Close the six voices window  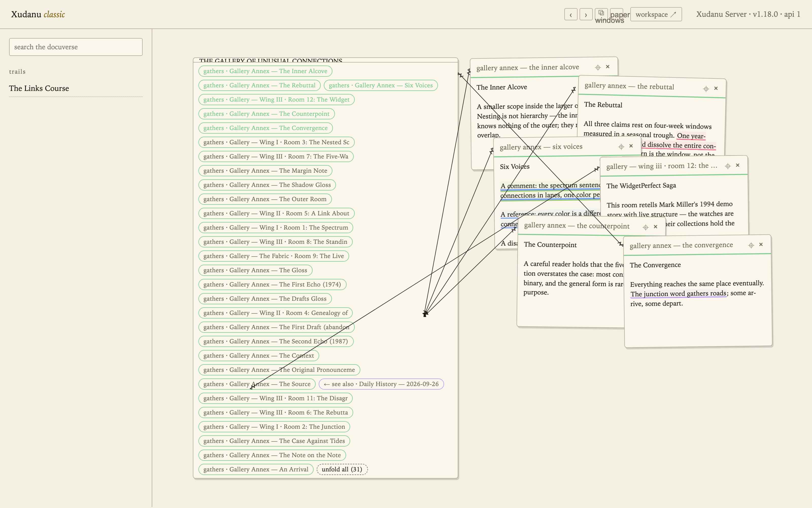tap(631, 146)
